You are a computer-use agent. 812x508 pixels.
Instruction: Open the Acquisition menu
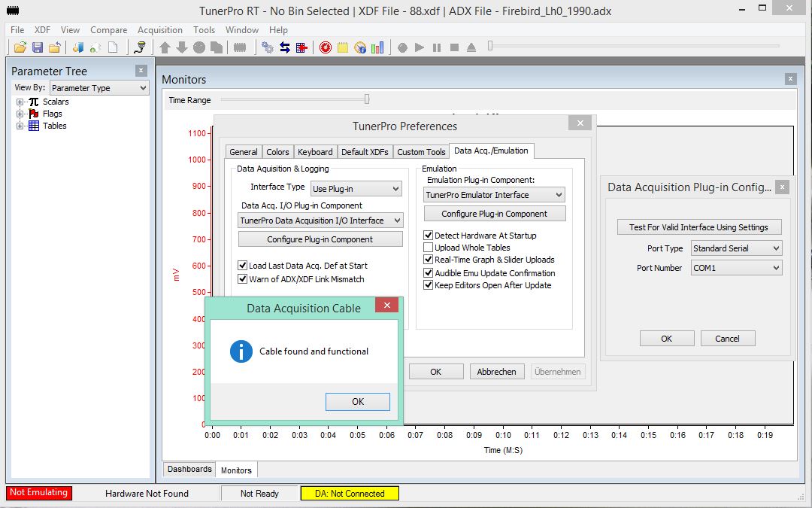[159, 30]
